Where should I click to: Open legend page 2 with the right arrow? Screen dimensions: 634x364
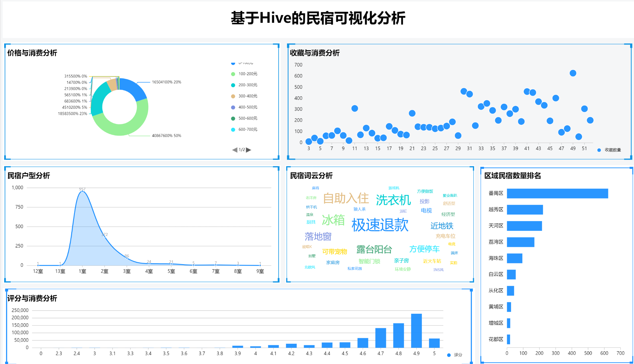249,150
